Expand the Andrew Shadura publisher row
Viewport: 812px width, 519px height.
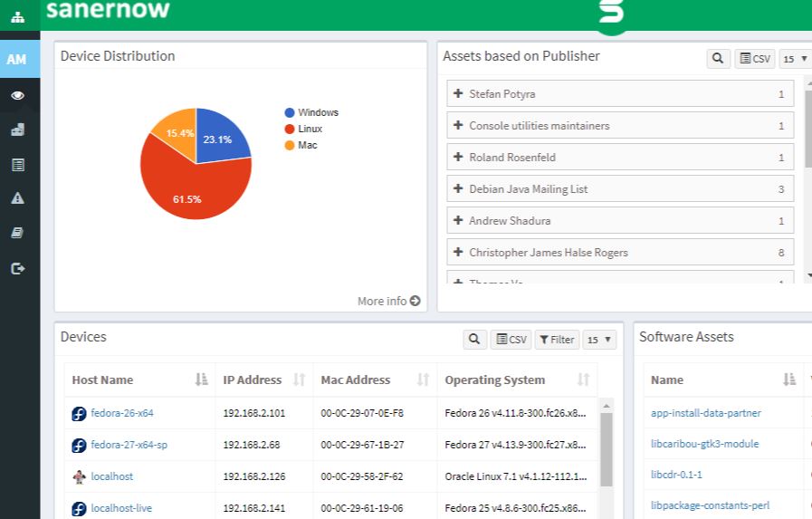pos(620,221)
